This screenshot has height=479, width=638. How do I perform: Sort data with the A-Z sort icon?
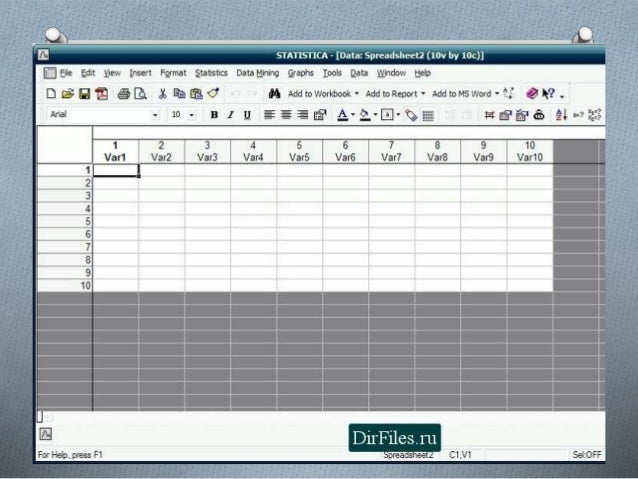tap(561, 115)
